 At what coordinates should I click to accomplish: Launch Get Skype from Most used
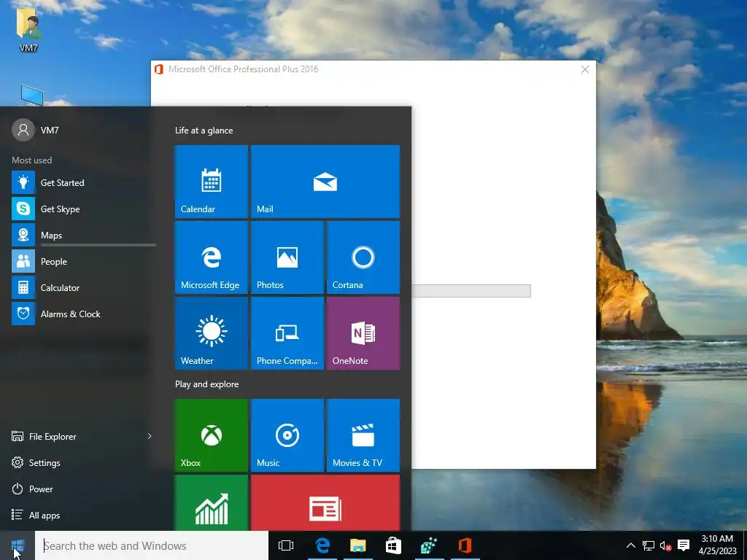(x=83, y=209)
